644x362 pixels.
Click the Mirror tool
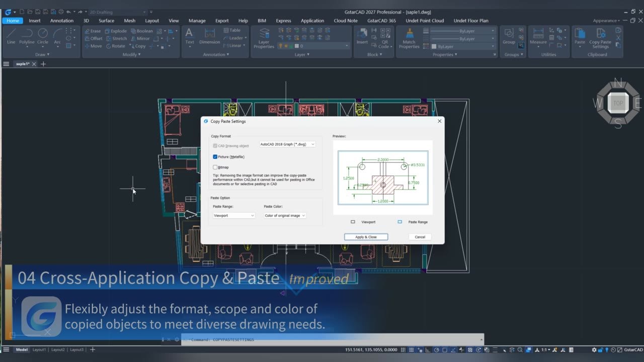[x=140, y=38]
